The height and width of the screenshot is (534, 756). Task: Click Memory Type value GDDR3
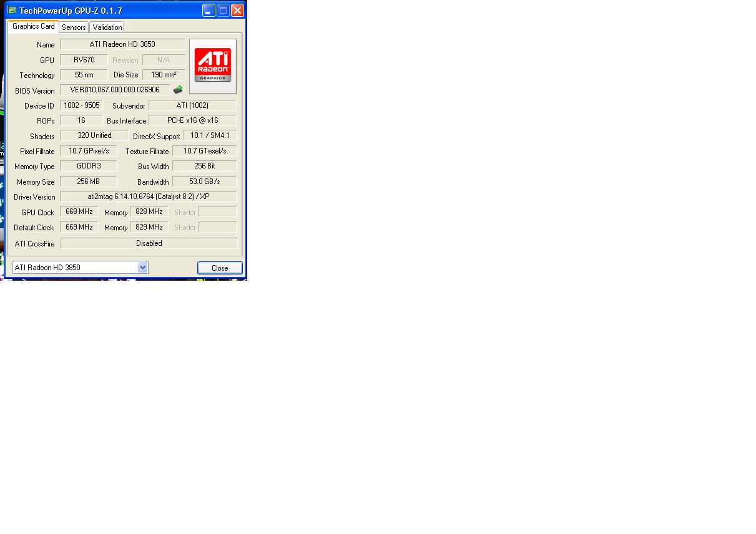coord(89,166)
